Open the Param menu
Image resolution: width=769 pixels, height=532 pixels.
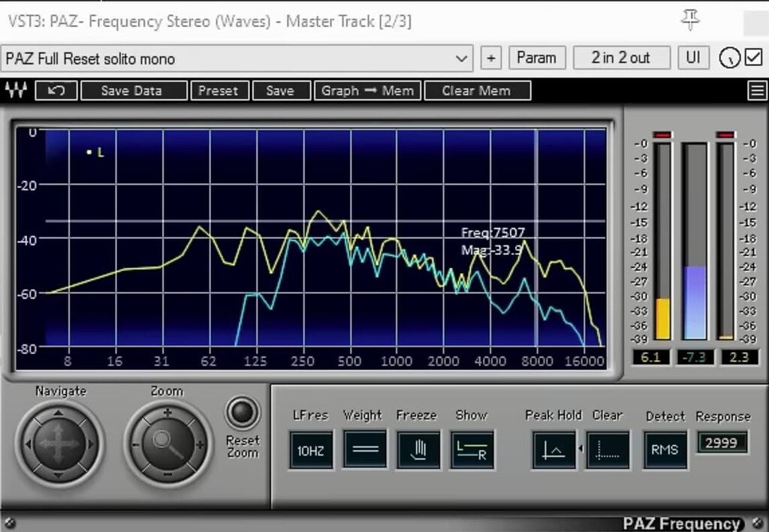537,58
